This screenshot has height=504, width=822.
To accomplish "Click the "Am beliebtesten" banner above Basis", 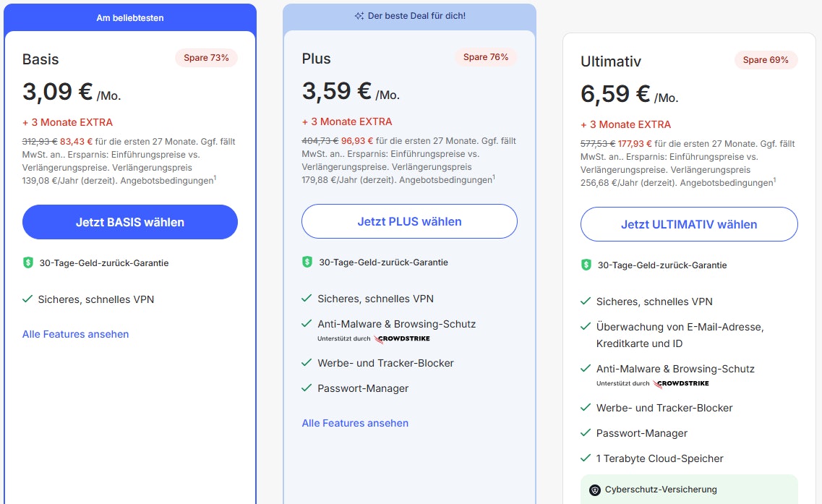I will pos(130,17).
